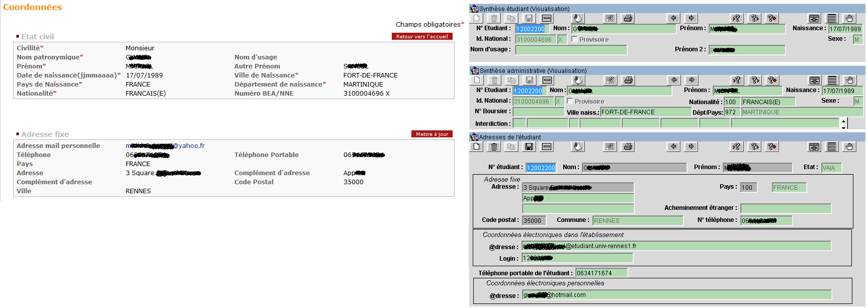Click the N° Boursier input field
The width and height of the screenshot is (868, 308).
coord(538,112)
